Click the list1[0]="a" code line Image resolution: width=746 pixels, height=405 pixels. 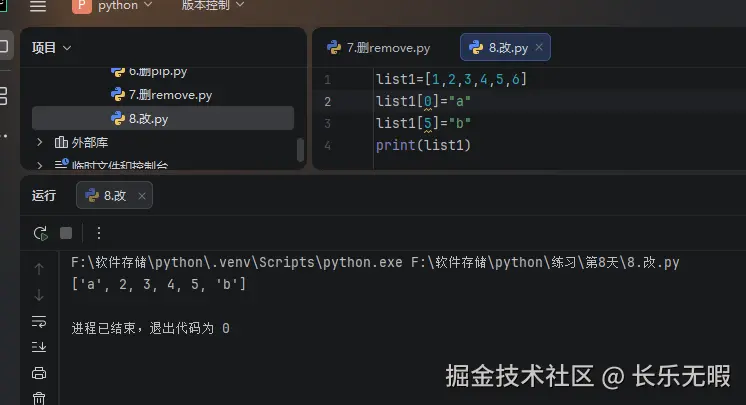tap(423, 101)
